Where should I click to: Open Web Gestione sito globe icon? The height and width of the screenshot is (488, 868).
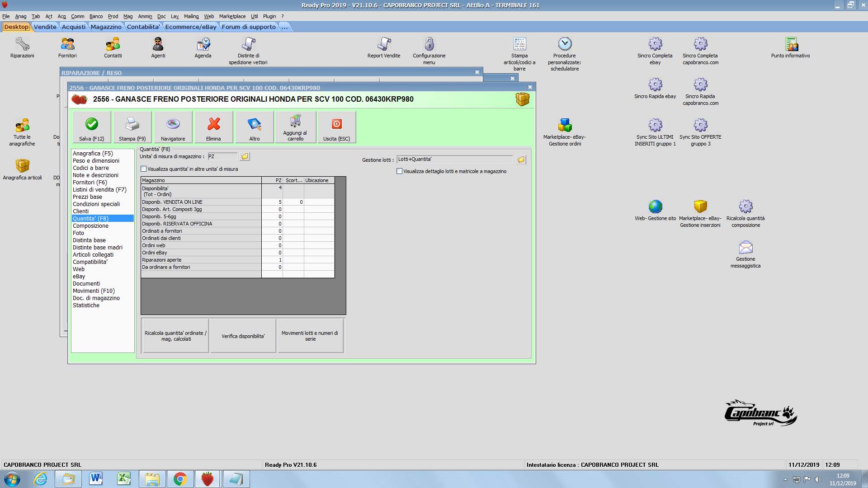tap(655, 210)
